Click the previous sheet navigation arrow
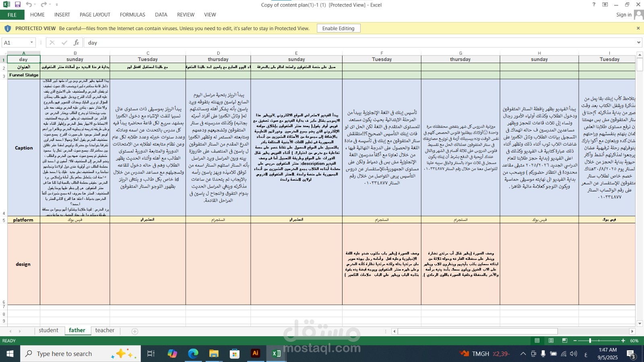The width and height of the screenshot is (644, 362). [10, 331]
